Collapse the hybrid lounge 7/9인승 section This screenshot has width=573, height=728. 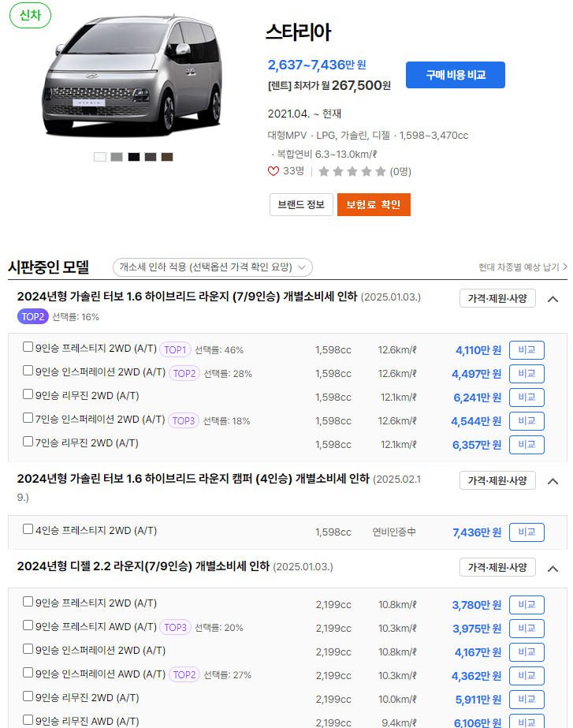pyautogui.click(x=553, y=299)
